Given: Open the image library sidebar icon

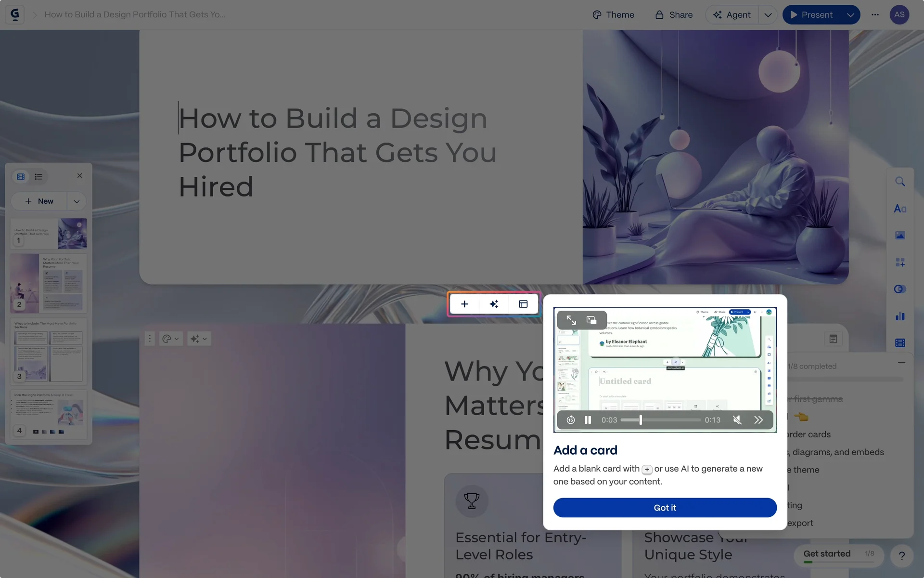Looking at the screenshot, I should pyautogui.click(x=900, y=235).
